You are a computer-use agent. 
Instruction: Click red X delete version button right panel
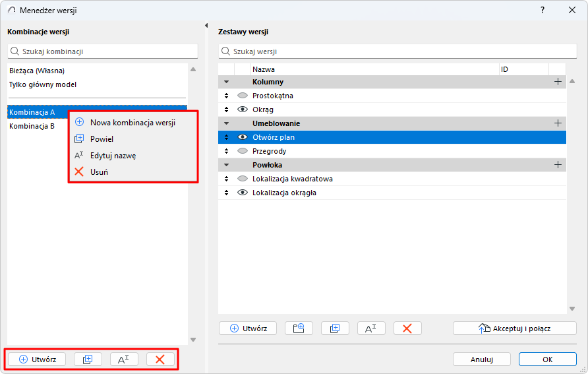tap(407, 328)
